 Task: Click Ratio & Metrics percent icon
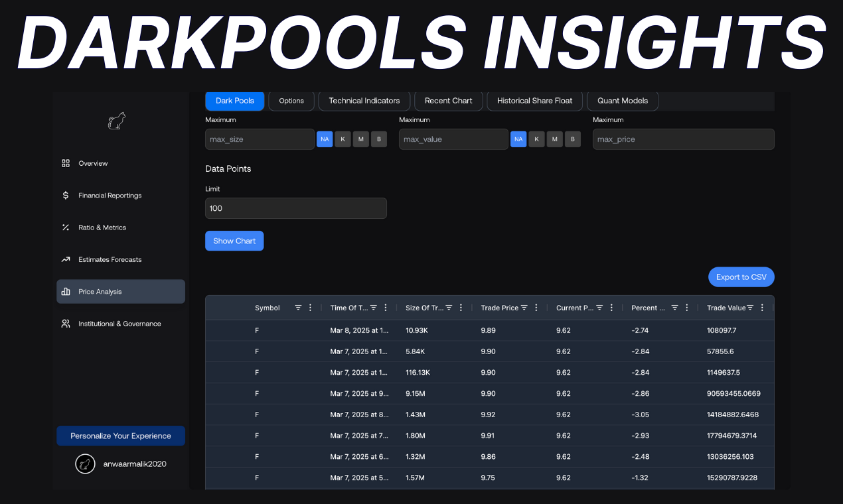point(66,227)
